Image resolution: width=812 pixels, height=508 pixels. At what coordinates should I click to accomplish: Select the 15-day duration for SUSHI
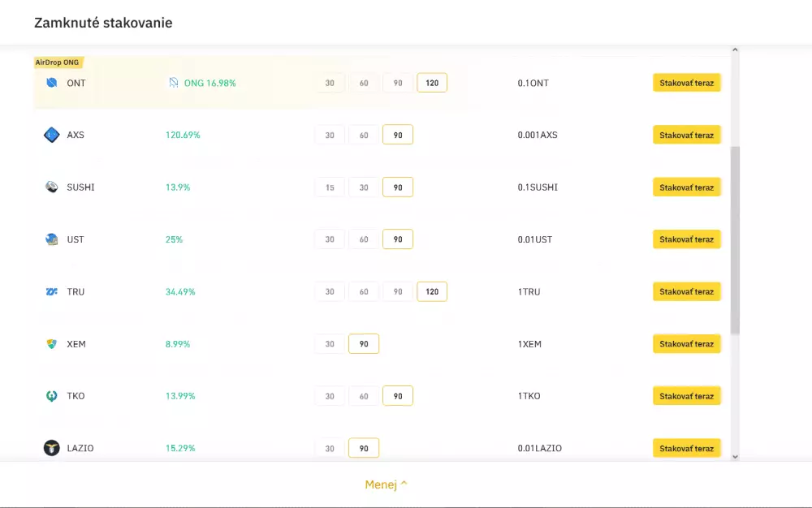pyautogui.click(x=330, y=187)
